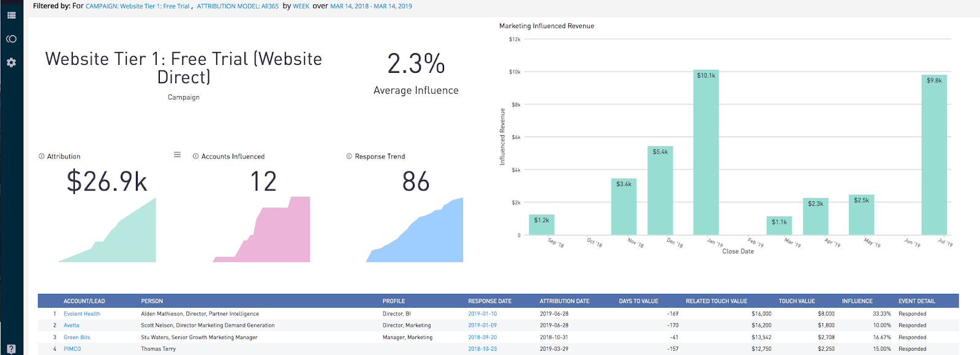The image size is (980, 355).
Task: Open the Evolent Health account link
Action: [82, 314]
